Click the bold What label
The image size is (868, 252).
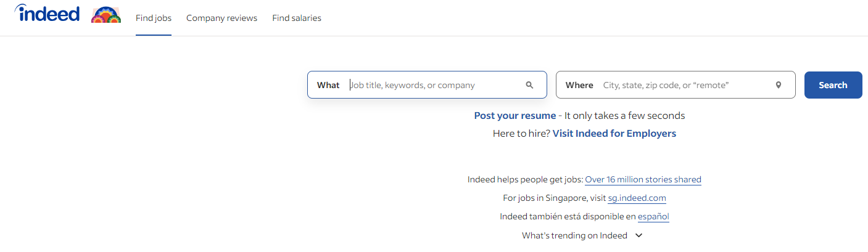click(328, 85)
